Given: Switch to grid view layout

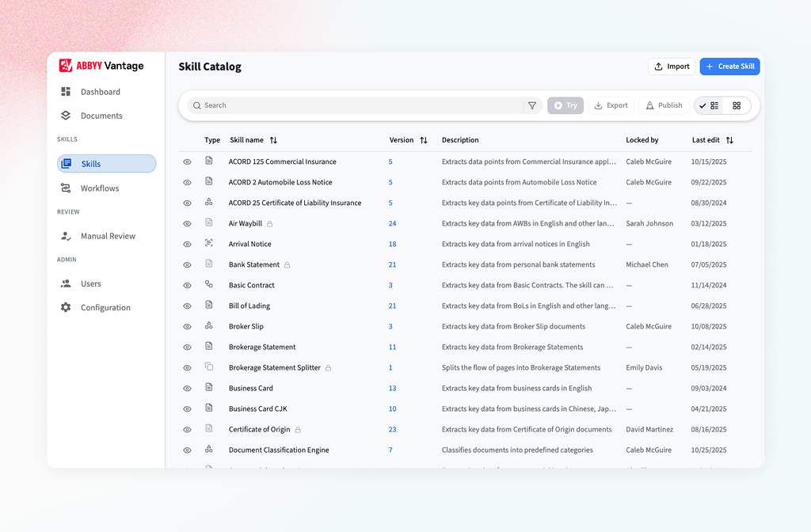Looking at the screenshot, I should click(737, 105).
